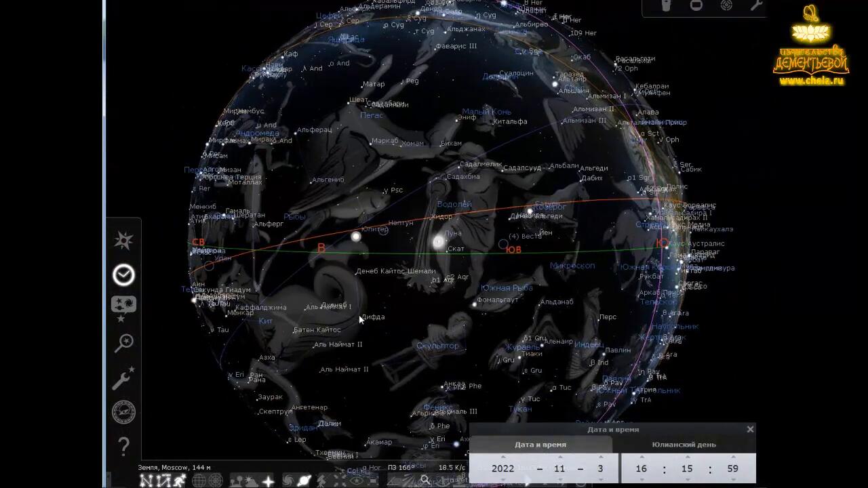Click the Date/Time clock icon in sidebar
This screenshot has width=868, height=488.
(123, 274)
